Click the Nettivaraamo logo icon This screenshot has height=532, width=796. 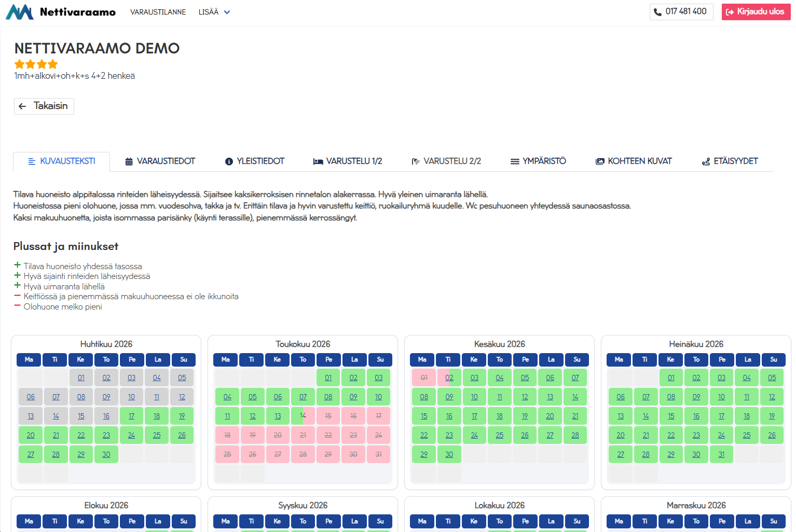[x=20, y=12]
